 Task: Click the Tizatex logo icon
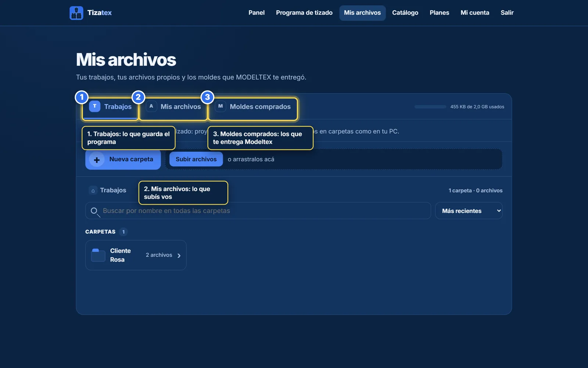pos(76,13)
